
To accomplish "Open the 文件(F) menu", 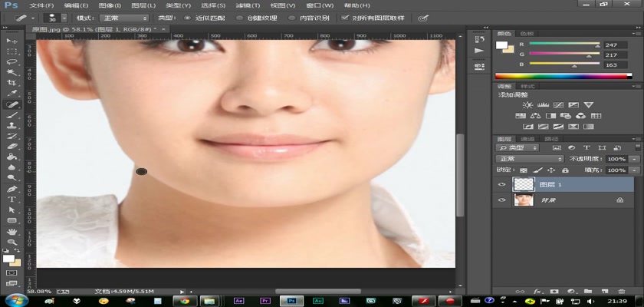I will [42, 5].
